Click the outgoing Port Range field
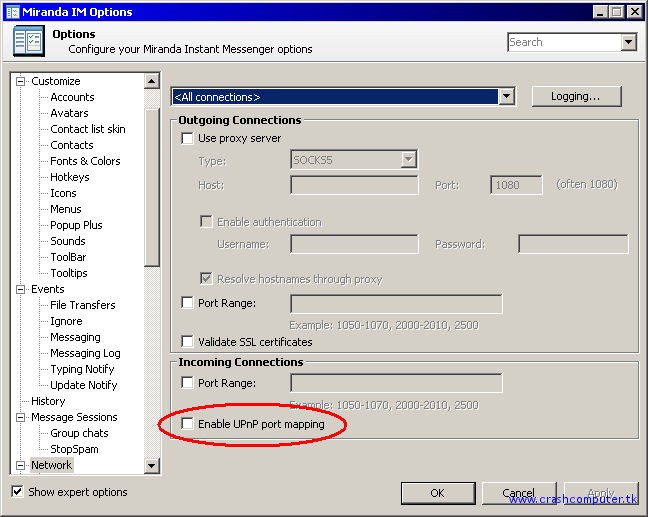 pyautogui.click(x=396, y=304)
